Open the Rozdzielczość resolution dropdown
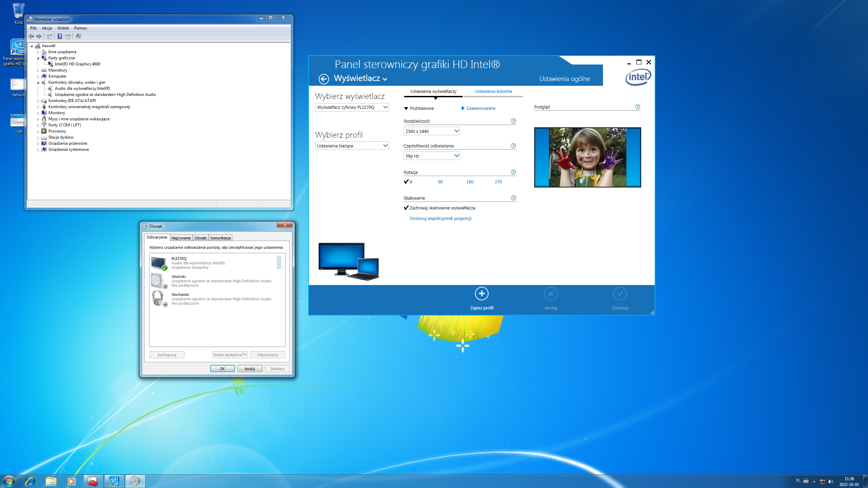Viewport: 868px width, 488px height. tap(432, 131)
